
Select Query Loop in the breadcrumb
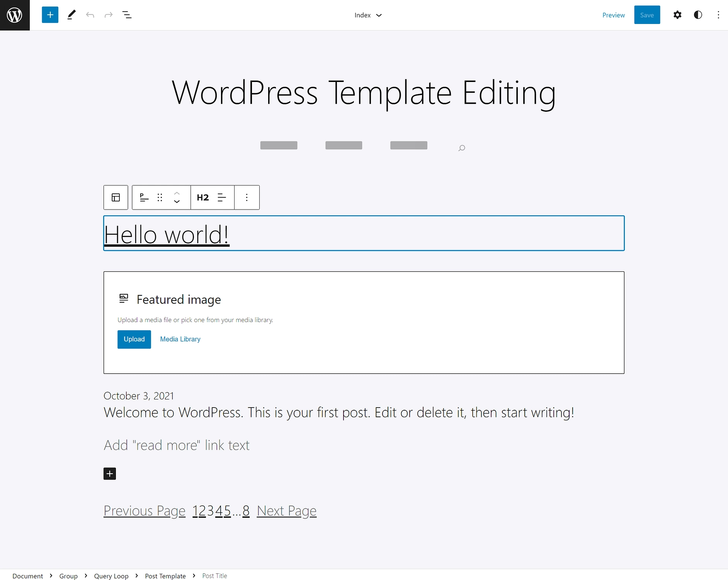[111, 576]
